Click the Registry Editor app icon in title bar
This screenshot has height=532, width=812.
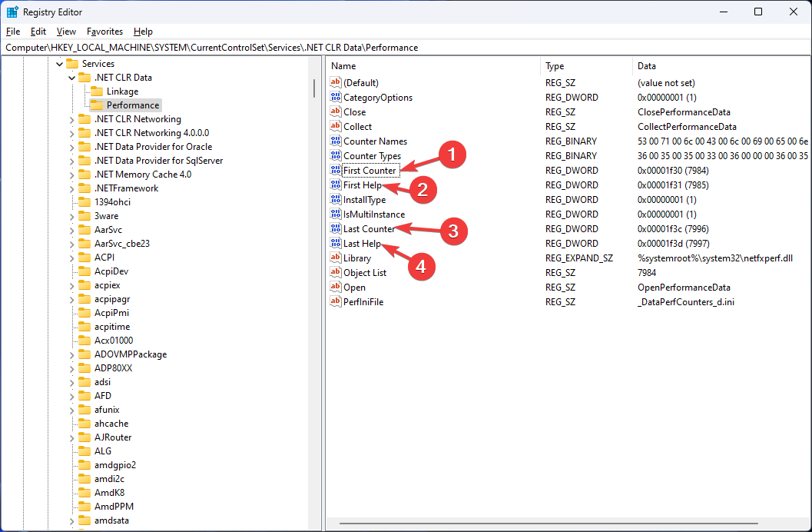click(x=12, y=12)
